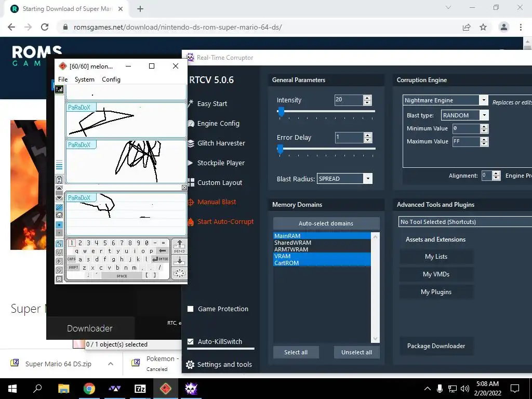Open the Stockpile Player section in RTCV
This screenshot has width=532, height=399.
216,163
